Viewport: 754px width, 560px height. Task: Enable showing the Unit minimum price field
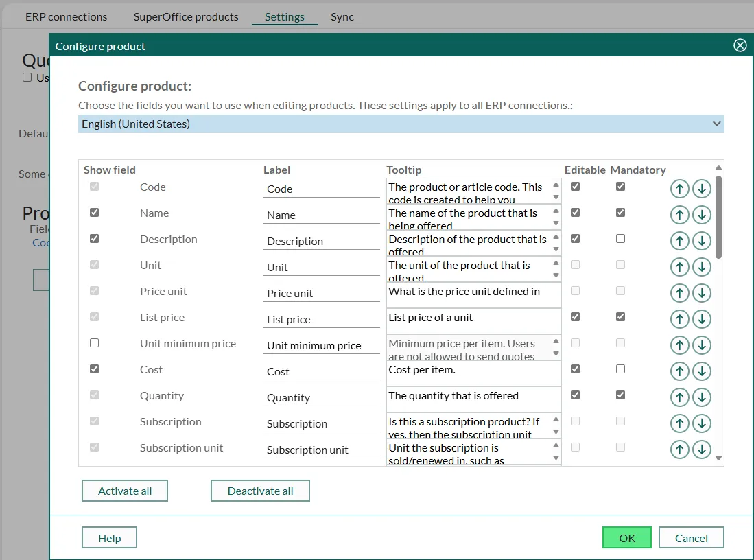click(95, 343)
